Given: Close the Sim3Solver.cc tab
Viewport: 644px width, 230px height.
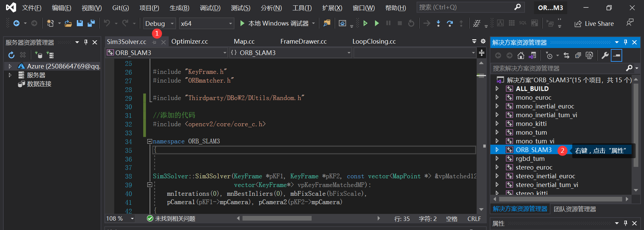Looking at the screenshot, I should coord(163,42).
